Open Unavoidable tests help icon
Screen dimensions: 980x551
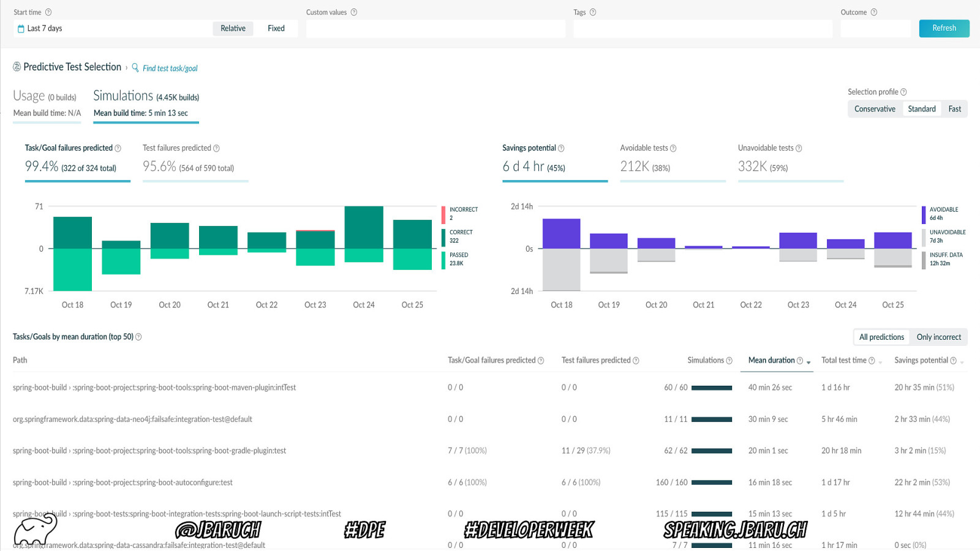tap(799, 148)
